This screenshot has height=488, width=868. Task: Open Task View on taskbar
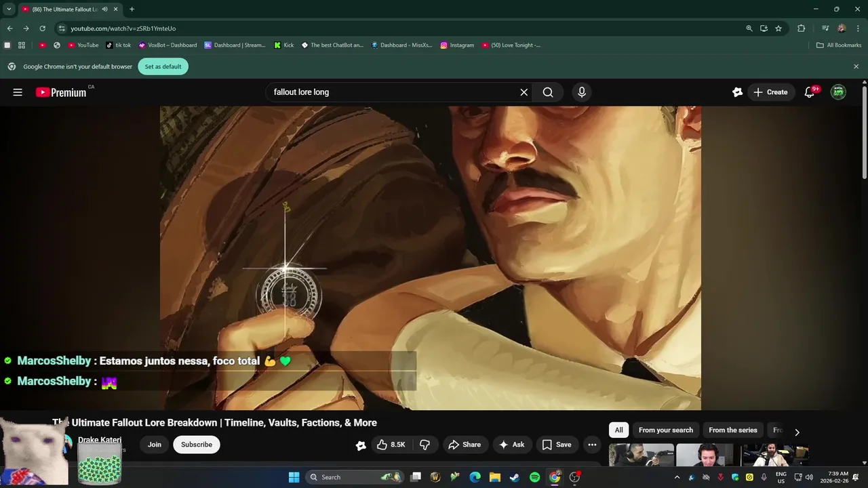point(416,477)
